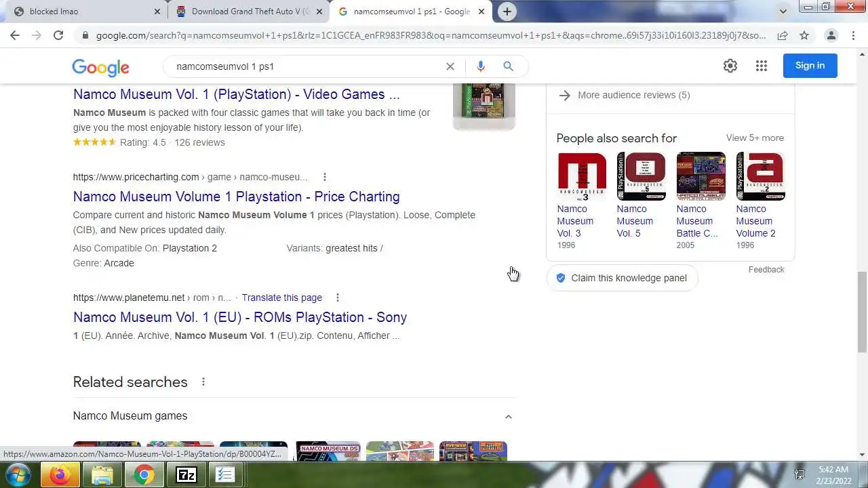The image size is (868, 488).
Task: Open Namco Museum Vol. 3 thumbnail
Action: (581, 176)
